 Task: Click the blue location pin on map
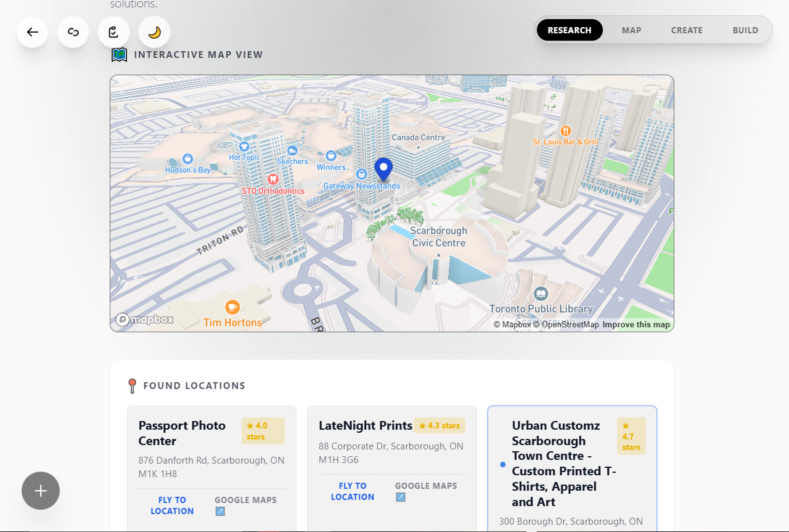click(383, 170)
